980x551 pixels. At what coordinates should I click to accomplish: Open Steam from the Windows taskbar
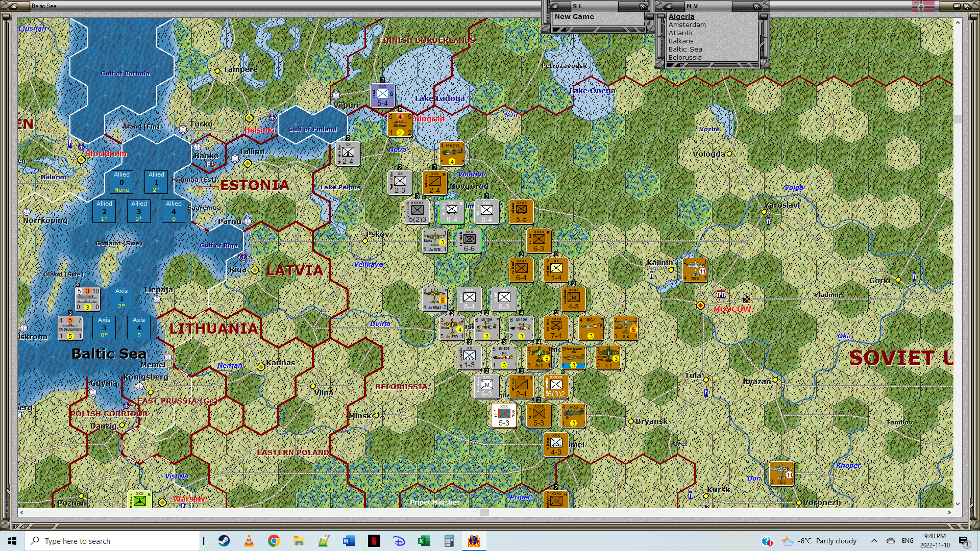point(224,541)
